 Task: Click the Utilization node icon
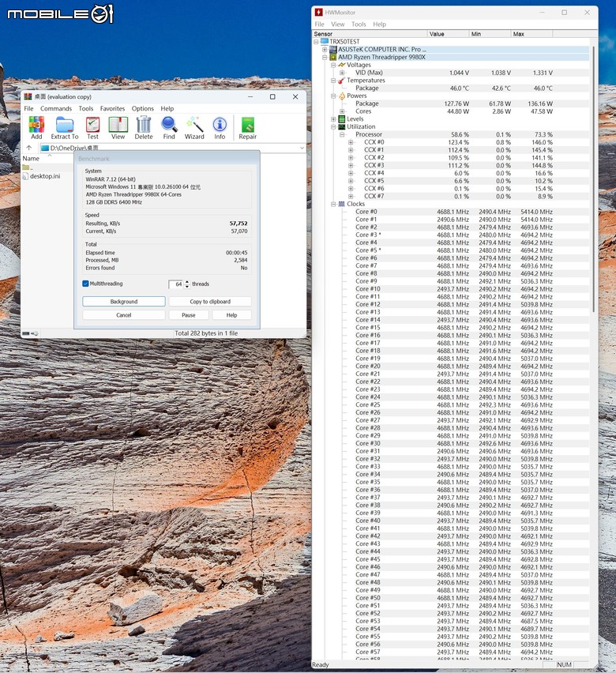pos(342,126)
